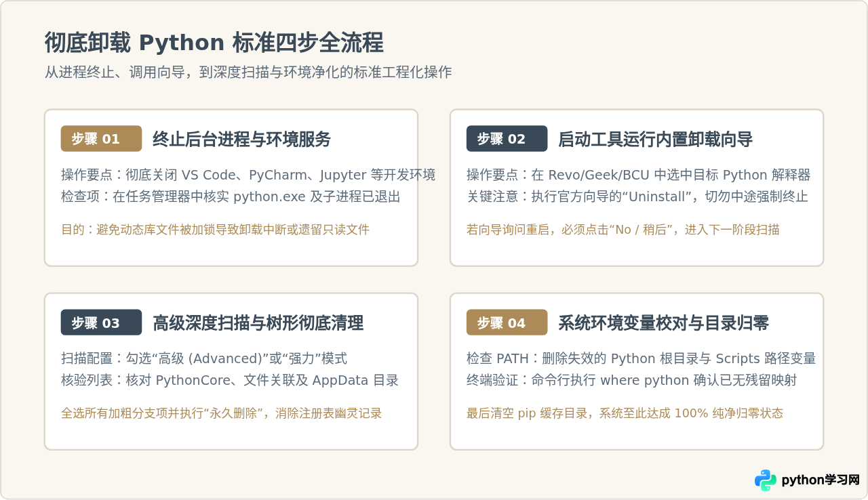Click the line about closing VS Code, PyCharm

(248, 175)
